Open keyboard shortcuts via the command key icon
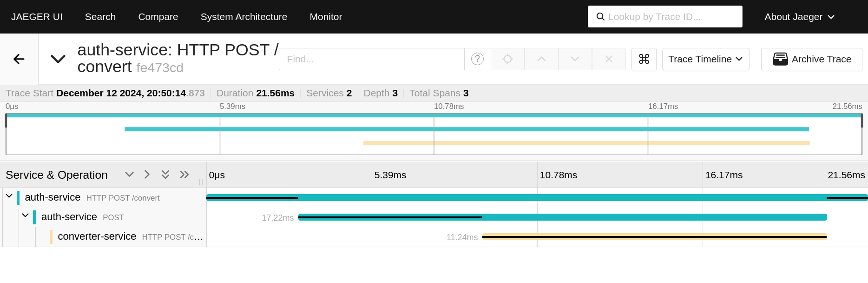The height and width of the screenshot is (283, 868). point(644,59)
